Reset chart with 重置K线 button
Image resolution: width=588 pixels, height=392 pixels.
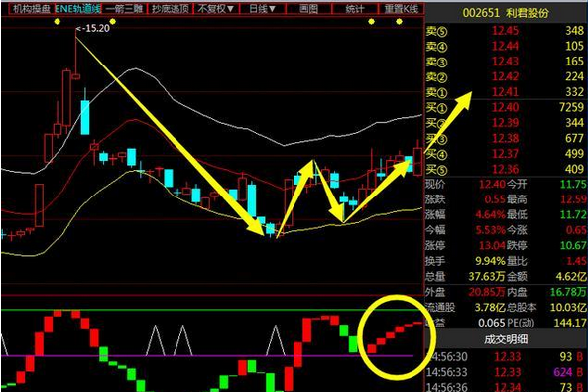(x=402, y=8)
